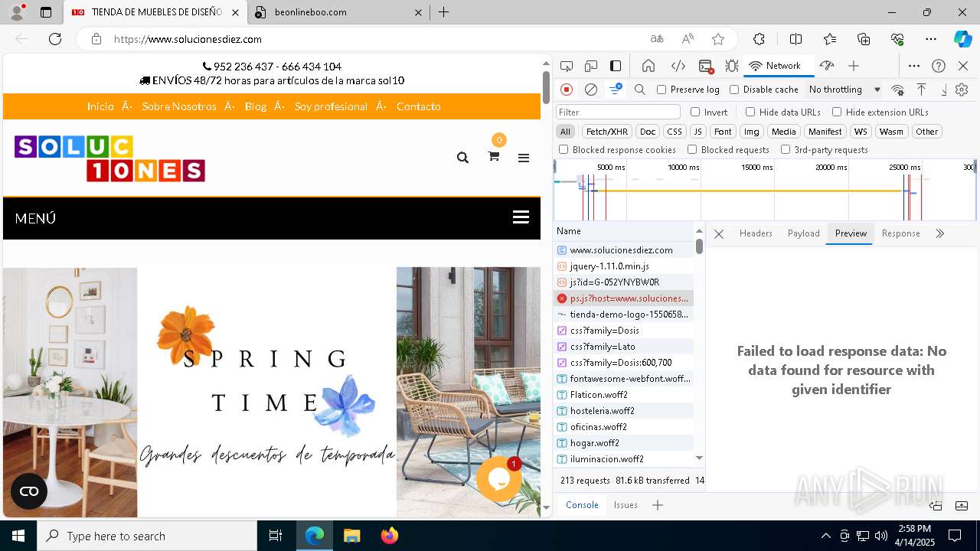The height and width of the screenshot is (551, 980).
Task: Open the Issues drawer tab
Action: 626,505
